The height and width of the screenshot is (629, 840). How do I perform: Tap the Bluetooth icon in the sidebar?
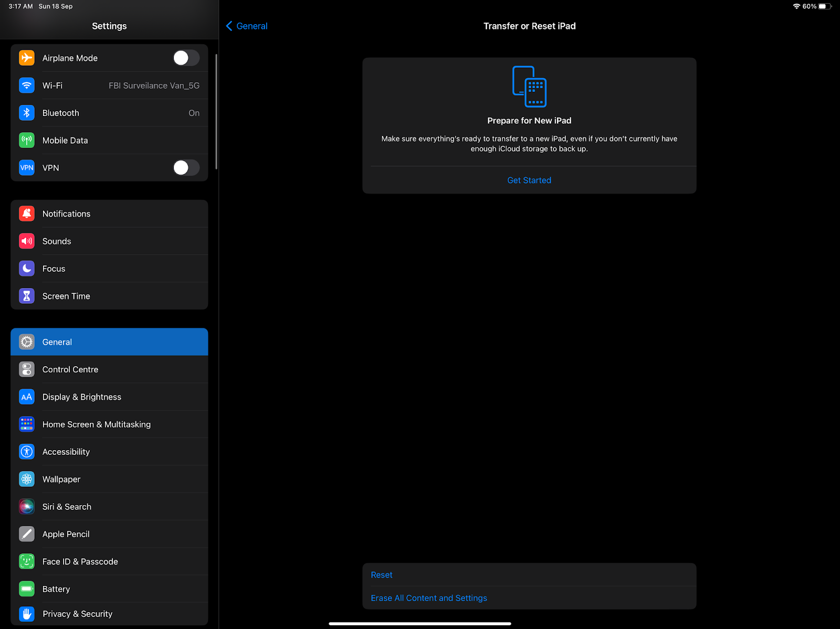click(x=27, y=113)
